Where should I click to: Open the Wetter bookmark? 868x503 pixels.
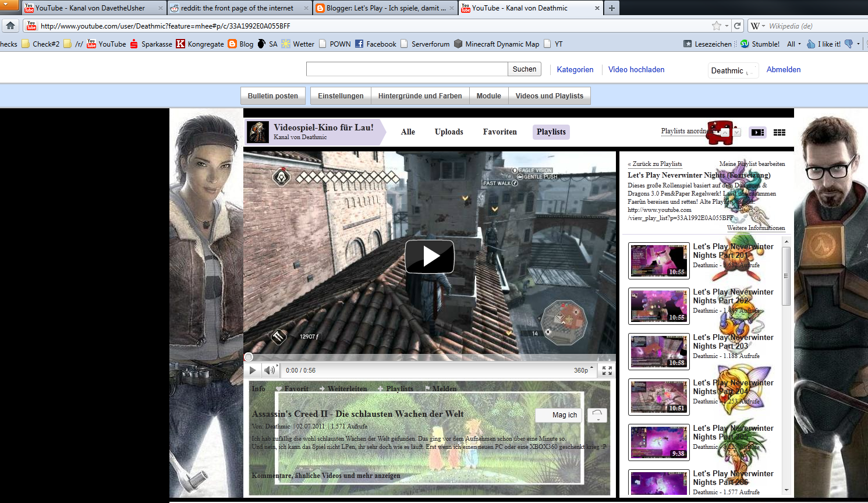coord(298,44)
